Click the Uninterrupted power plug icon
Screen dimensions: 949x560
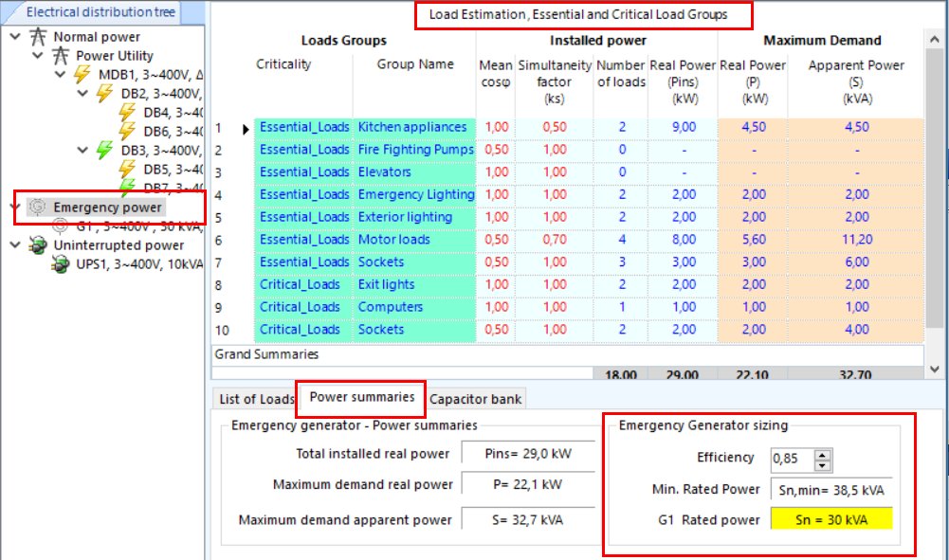[38, 245]
